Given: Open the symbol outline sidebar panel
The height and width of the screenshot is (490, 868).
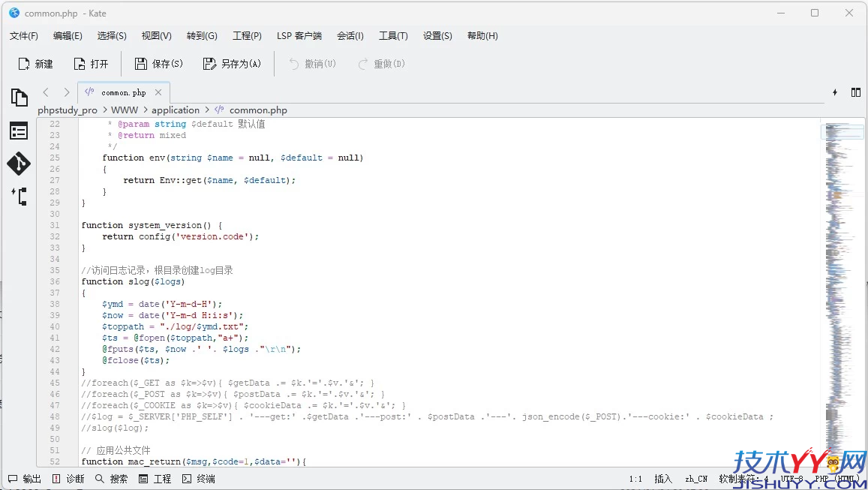Looking at the screenshot, I should click(19, 131).
